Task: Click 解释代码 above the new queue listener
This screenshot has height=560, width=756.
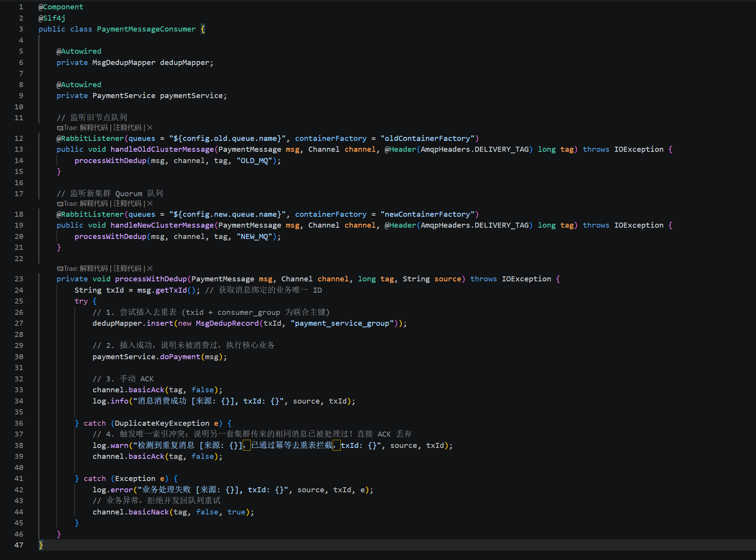Action: [x=94, y=204]
